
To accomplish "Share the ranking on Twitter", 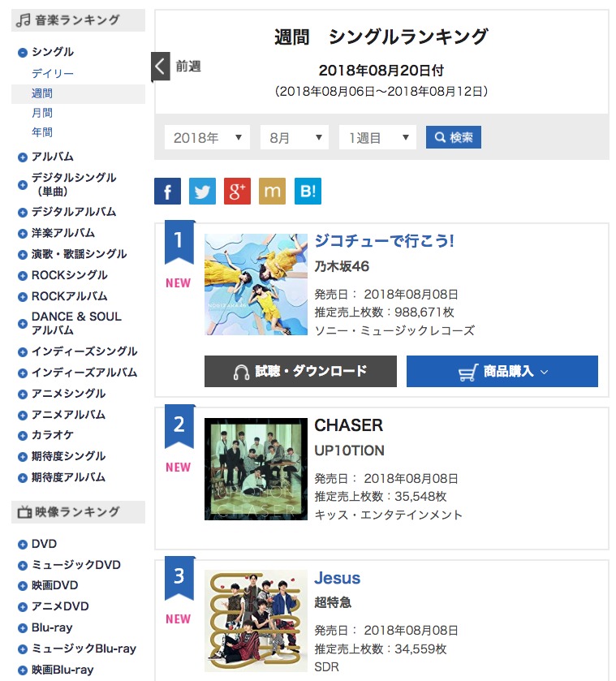I will click(x=202, y=191).
